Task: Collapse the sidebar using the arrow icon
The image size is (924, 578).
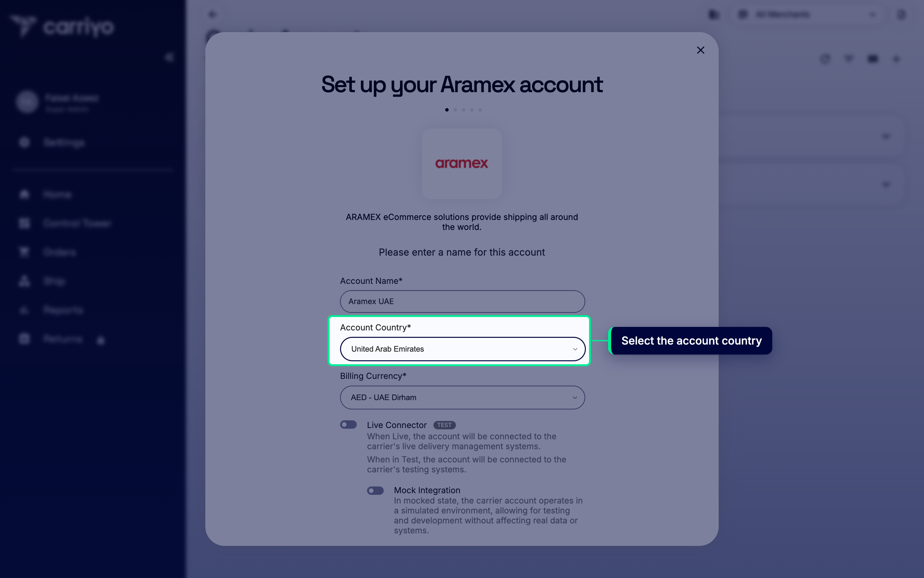Action: (x=169, y=57)
